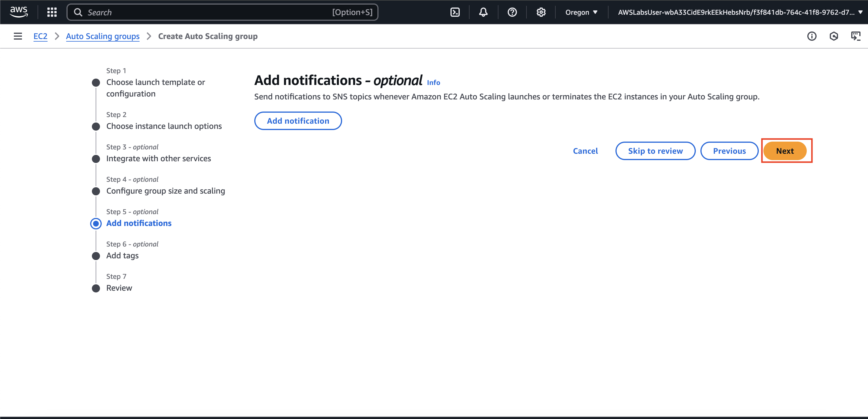Open the settings gear icon
Screen dimensions: 868x419
541,12
